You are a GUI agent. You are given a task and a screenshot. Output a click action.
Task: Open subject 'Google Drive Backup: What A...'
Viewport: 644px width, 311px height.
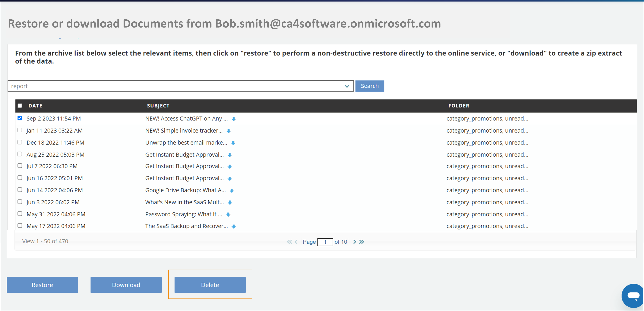click(x=186, y=190)
